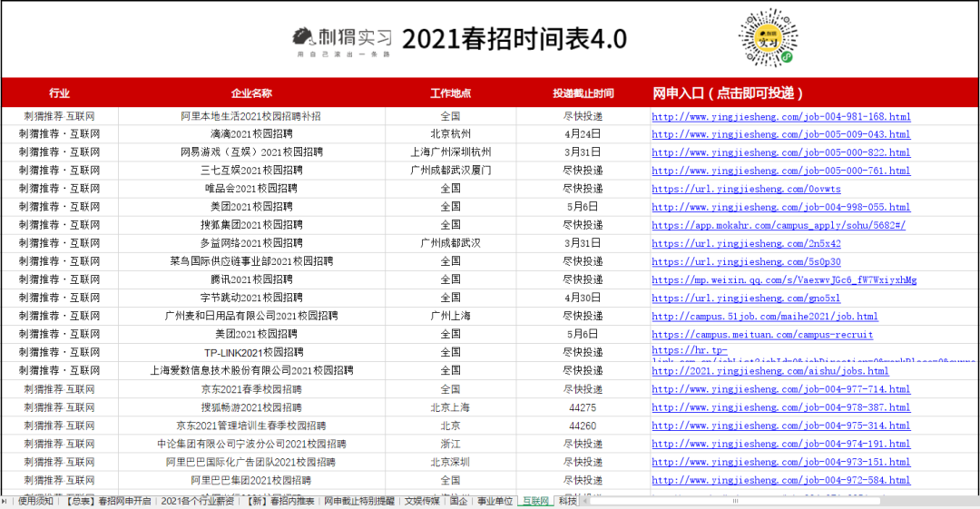Select the 国企 sheet tab

pyautogui.click(x=458, y=502)
